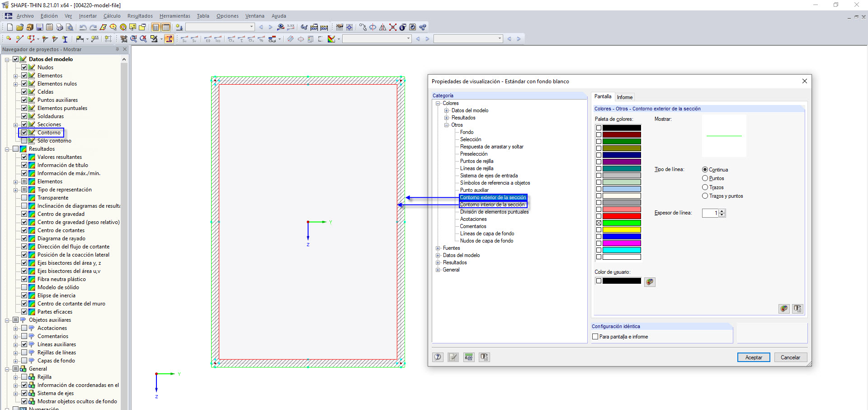Collapse the Otros tree node
This screenshot has height=410, width=868.
tap(446, 125)
